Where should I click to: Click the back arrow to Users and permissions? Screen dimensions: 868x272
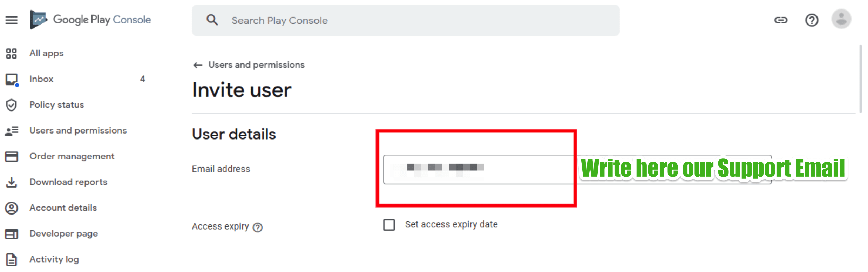coord(198,65)
